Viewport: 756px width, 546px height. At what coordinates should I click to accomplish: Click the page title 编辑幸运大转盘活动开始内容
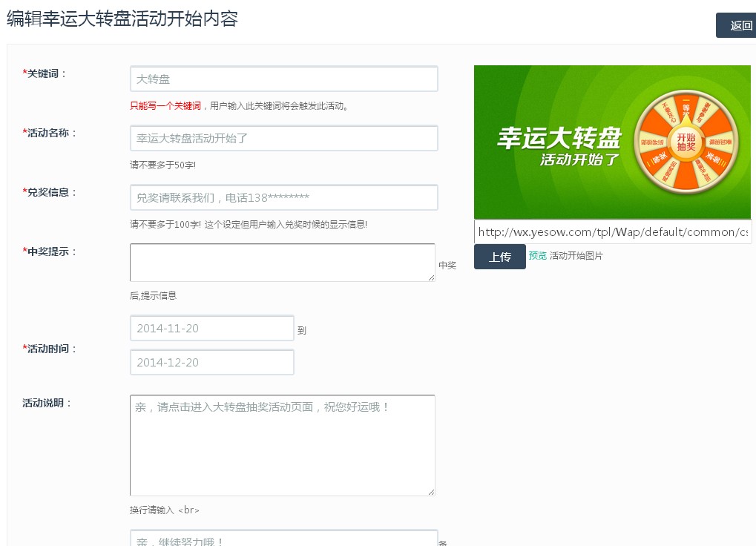pos(122,19)
